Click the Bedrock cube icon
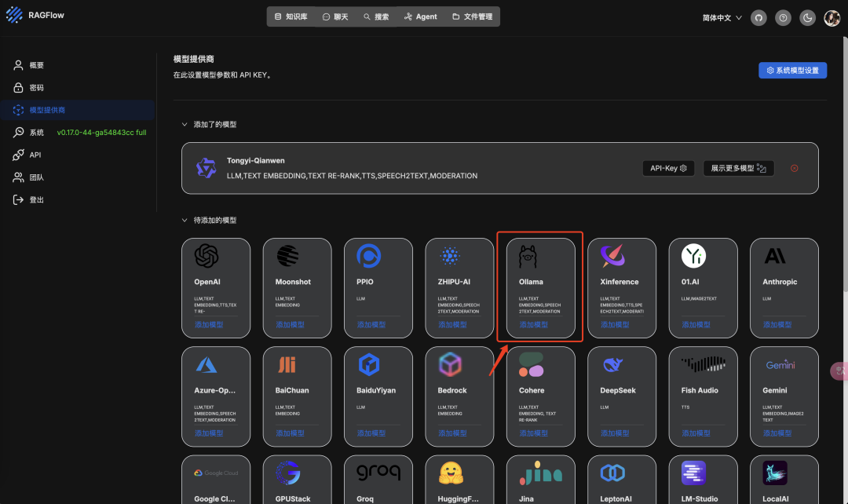 [x=450, y=364]
